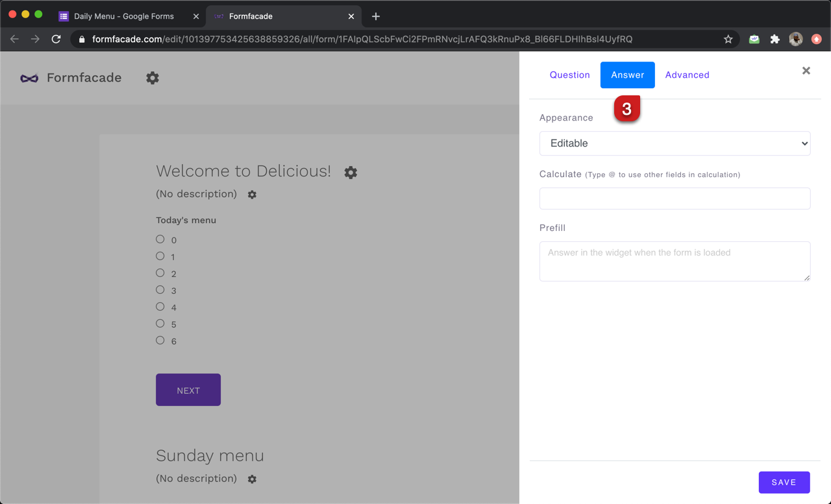Click the settings gear beside Formfacade logo
Screen dimensions: 831x504
(153, 78)
